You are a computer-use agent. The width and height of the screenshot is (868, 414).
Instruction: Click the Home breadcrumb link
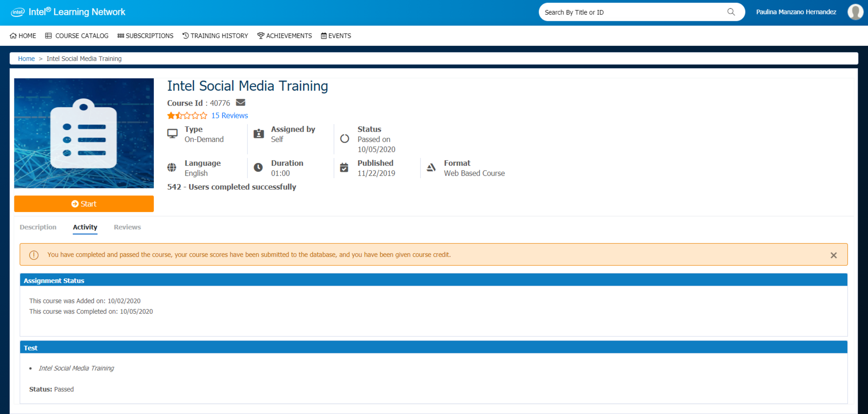pyautogui.click(x=26, y=59)
